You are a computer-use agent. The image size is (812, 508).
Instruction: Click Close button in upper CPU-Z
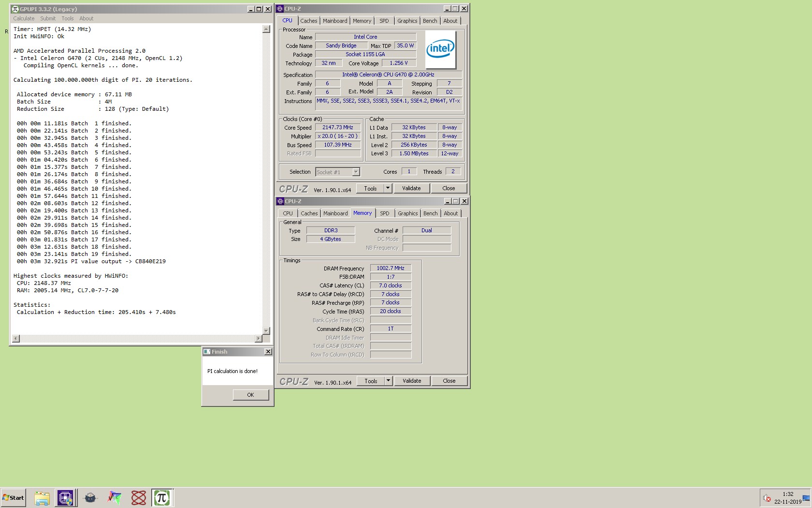(x=449, y=188)
